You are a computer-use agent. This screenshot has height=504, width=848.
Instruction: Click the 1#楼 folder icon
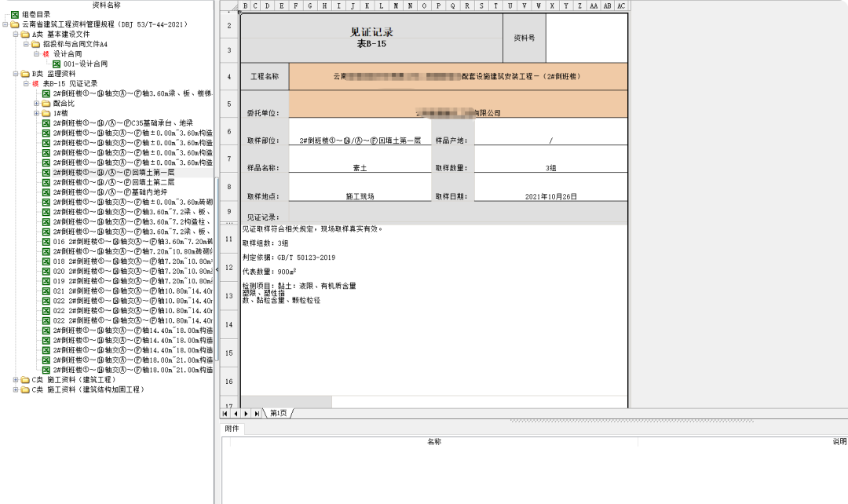46,113
